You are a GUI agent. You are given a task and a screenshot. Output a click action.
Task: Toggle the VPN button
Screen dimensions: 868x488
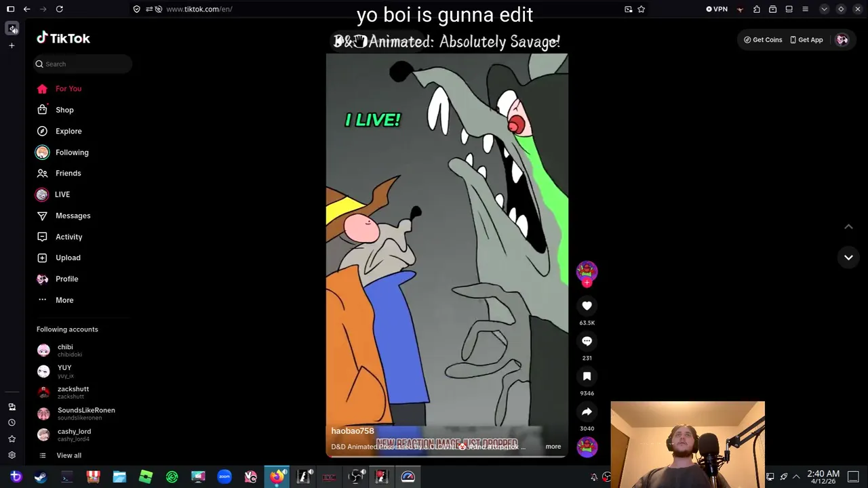click(717, 9)
